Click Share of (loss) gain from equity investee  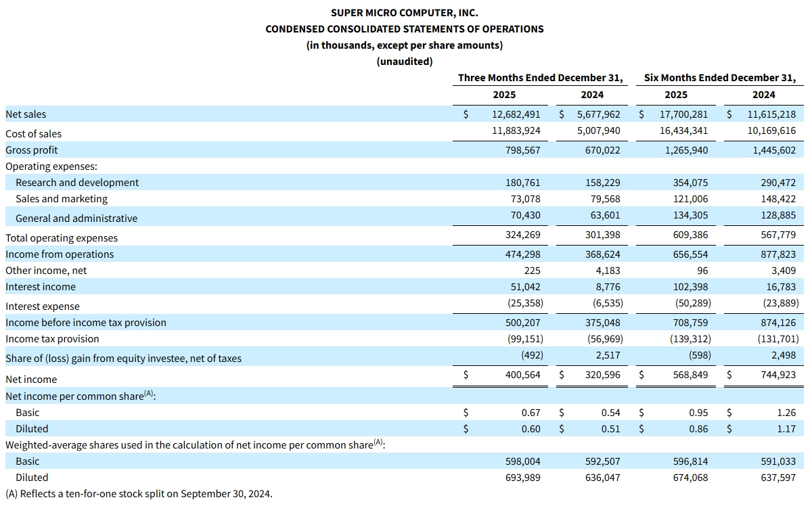click(x=123, y=359)
